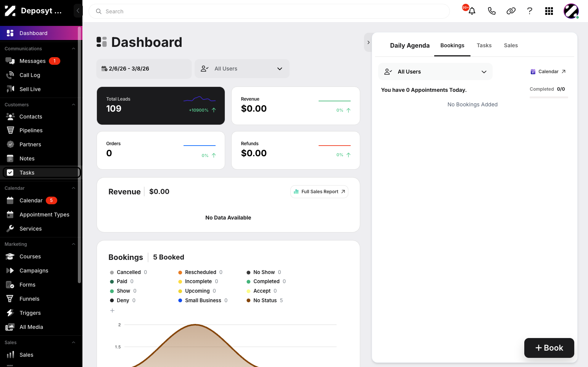Open the help question mark icon
The image size is (588, 367).
(x=530, y=11)
